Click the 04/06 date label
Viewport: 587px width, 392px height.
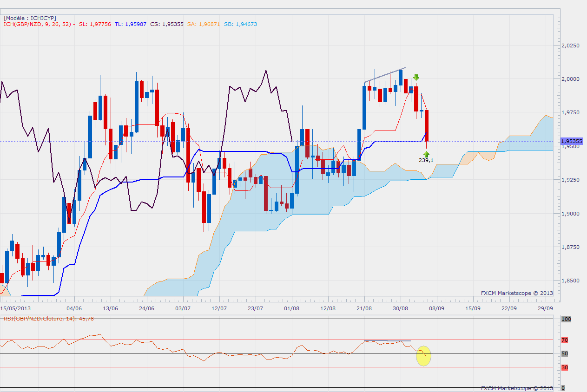pyautogui.click(x=74, y=308)
